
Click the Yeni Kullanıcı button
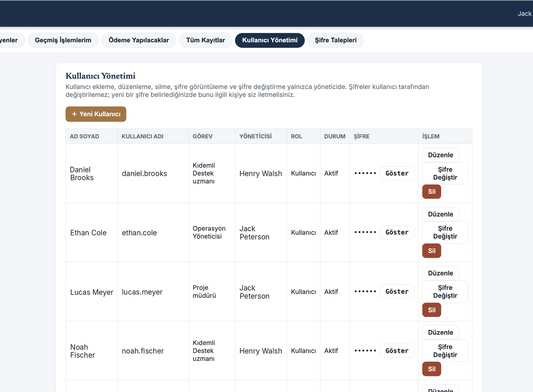point(96,114)
